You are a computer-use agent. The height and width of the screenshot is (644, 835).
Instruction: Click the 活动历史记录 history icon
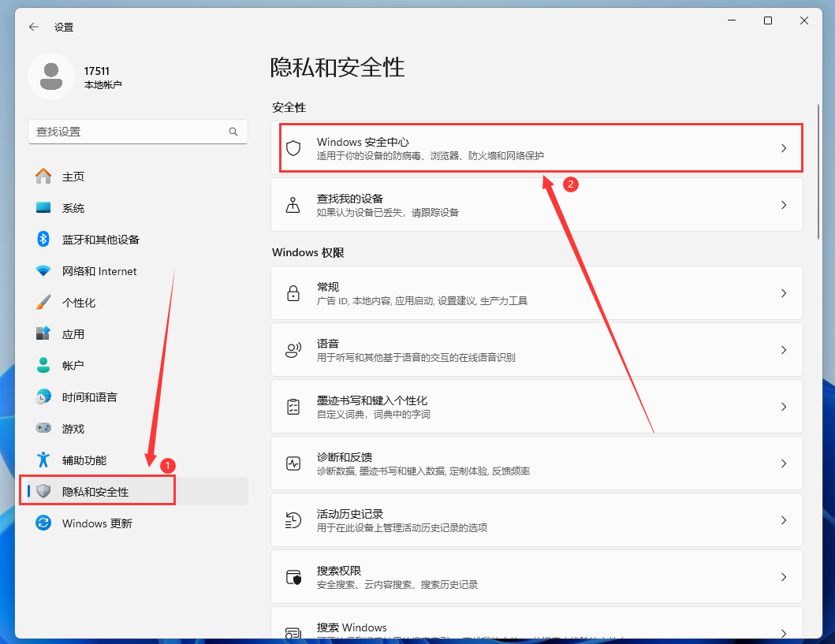(x=293, y=520)
